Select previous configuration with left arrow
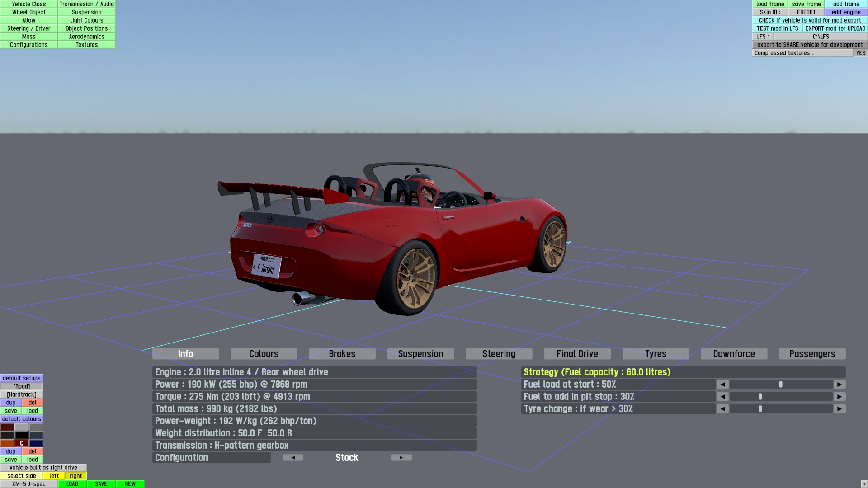This screenshot has width=868, height=488. pos(293,458)
